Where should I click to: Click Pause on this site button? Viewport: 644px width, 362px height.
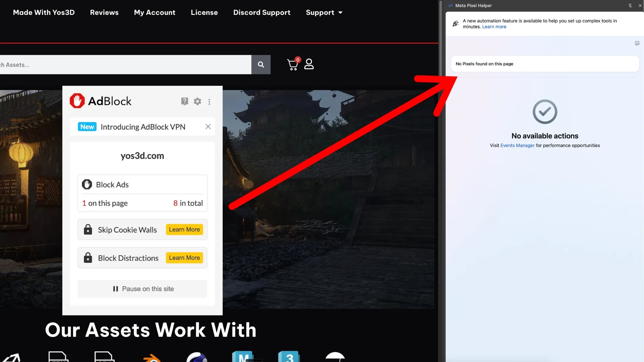[x=143, y=289]
